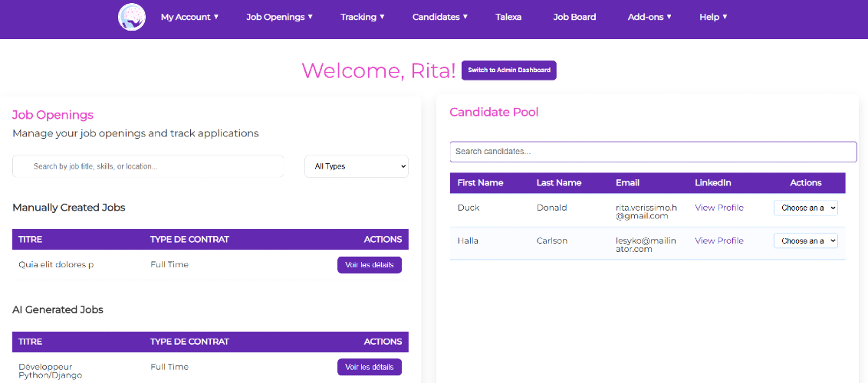Click the round brain logo icon
Image resolution: width=868 pixels, height=383 pixels.
[132, 17]
